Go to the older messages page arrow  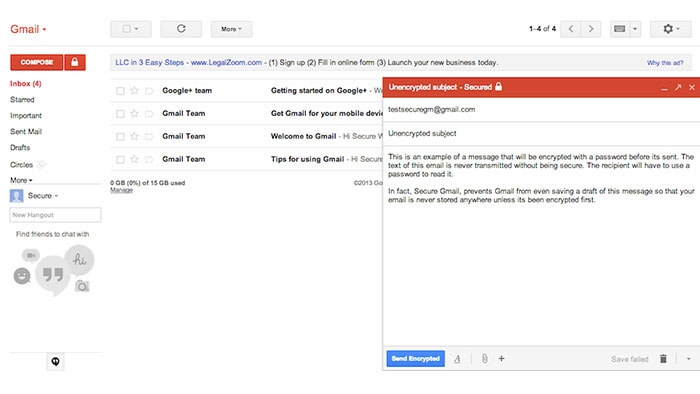click(x=591, y=29)
